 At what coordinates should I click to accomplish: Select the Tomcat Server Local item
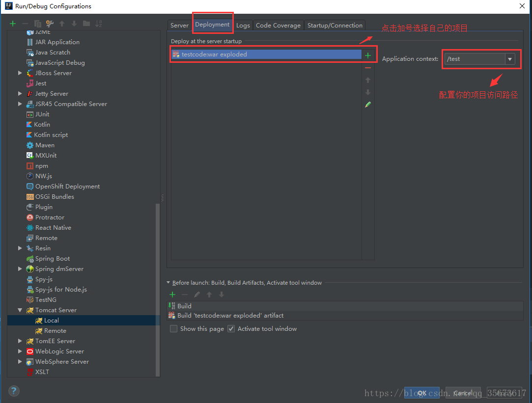point(84,321)
